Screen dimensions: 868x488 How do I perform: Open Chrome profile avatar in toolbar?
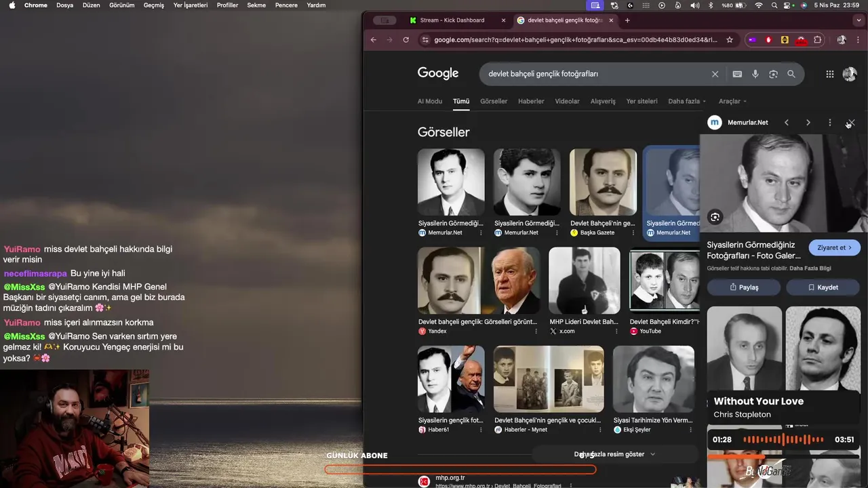point(842,40)
